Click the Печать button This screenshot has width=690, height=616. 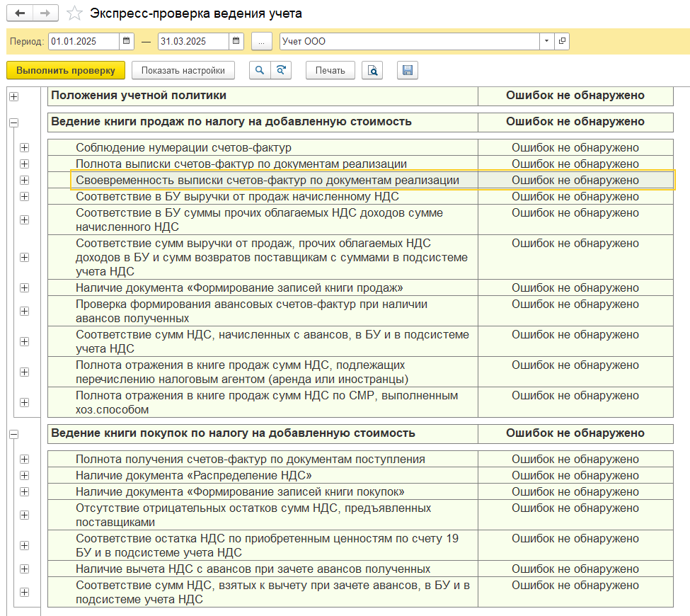tap(330, 70)
